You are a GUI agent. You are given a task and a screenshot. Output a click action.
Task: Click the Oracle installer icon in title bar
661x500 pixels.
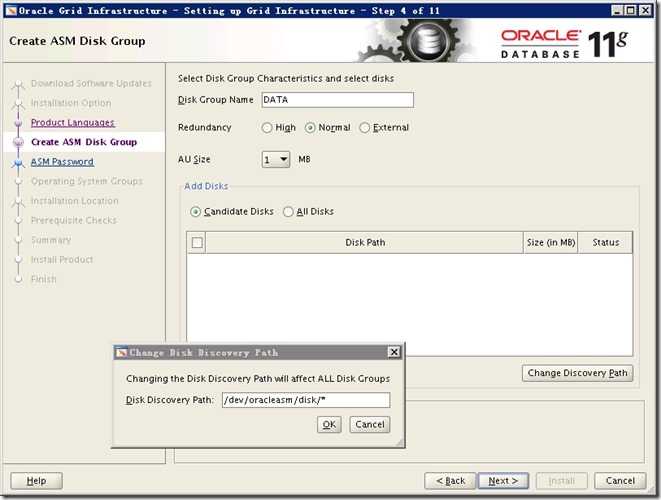pyautogui.click(x=11, y=11)
